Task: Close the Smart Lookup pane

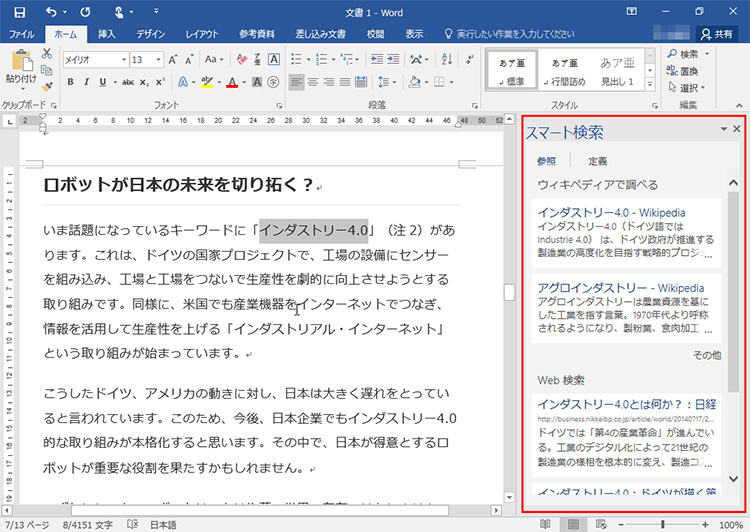Action: point(737,130)
